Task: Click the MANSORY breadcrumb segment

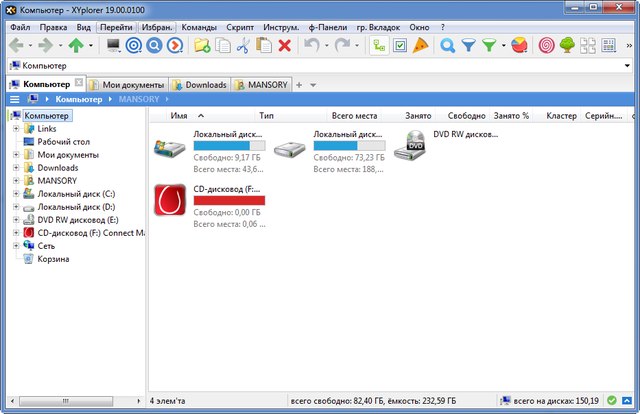Action: pyautogui.click(x=140, y=100)
